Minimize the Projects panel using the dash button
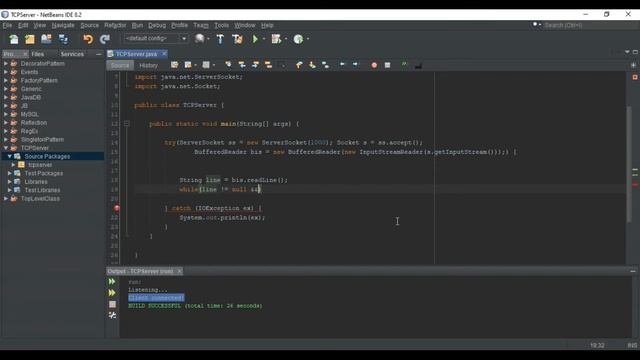The image size is (640, 360). [x=99, y=54]
